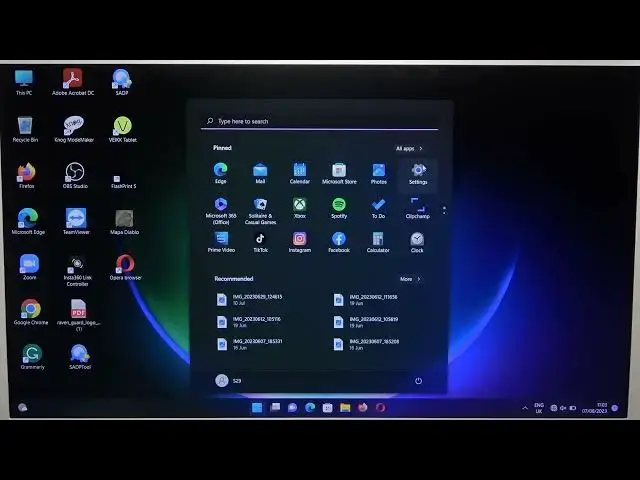Screen dimensions: 640x480
Task: Select the Grammarly desktop shortcut
Action: (x=32, y=357)
